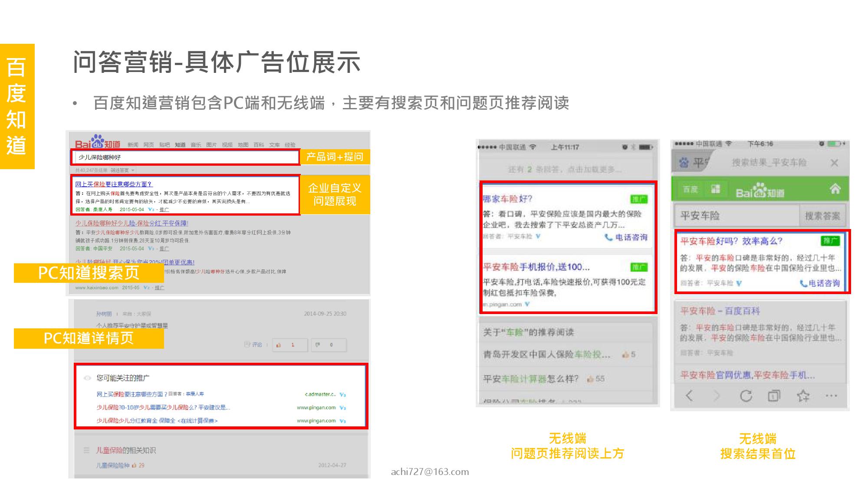Tap the home icon in the green Baidu header
The image size is (868, 488).
[835, 189]
